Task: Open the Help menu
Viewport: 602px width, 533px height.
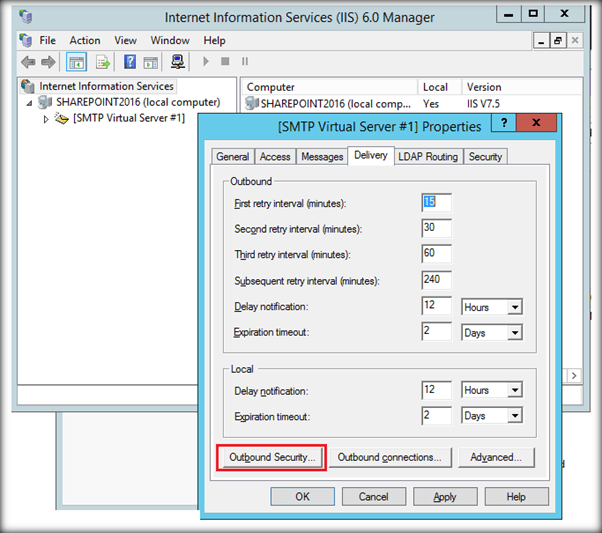Action: 214,40
